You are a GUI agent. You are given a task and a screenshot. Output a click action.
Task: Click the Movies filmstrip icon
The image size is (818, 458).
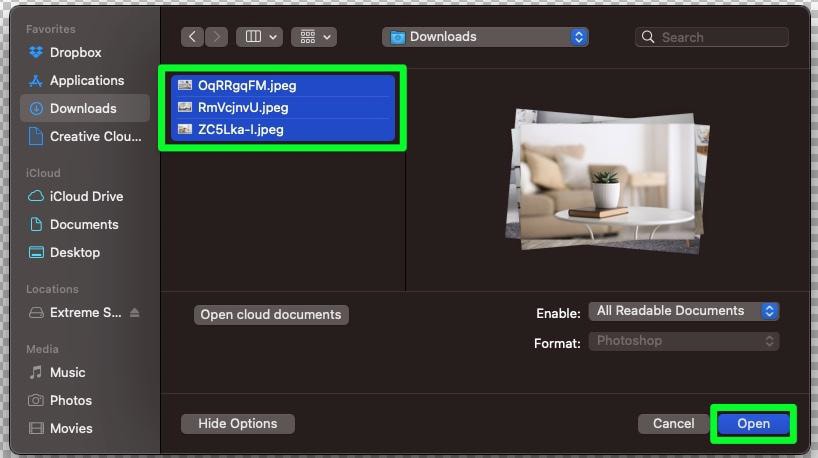36,428
